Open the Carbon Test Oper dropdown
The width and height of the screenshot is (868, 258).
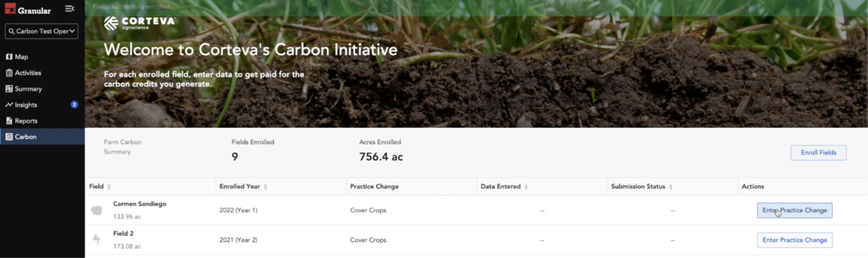point(41,31)
